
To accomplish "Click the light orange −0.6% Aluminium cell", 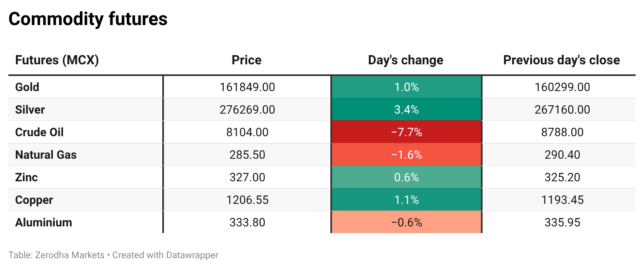I will pos(406,223).
